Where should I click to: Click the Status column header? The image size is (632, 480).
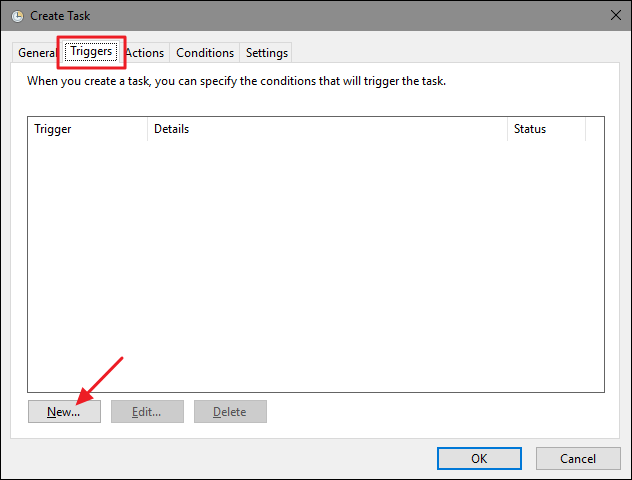tap(545, 129)
